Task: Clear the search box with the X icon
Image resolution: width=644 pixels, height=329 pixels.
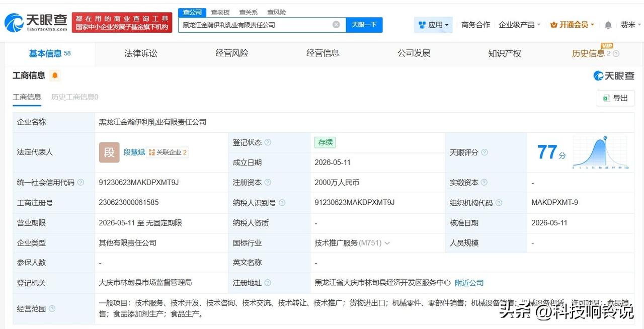Action: click(336, 25)
